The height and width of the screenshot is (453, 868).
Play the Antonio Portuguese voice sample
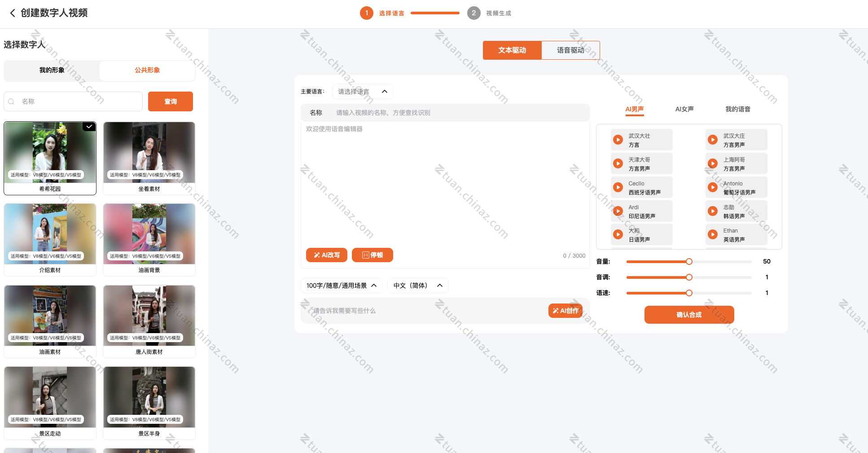point(713,187)
